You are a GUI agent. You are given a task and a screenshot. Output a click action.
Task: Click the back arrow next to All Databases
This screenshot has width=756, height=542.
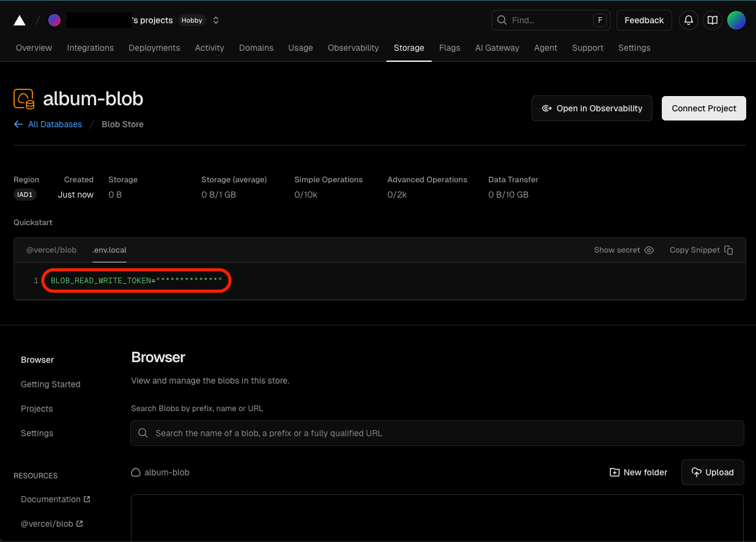(18, 124)
